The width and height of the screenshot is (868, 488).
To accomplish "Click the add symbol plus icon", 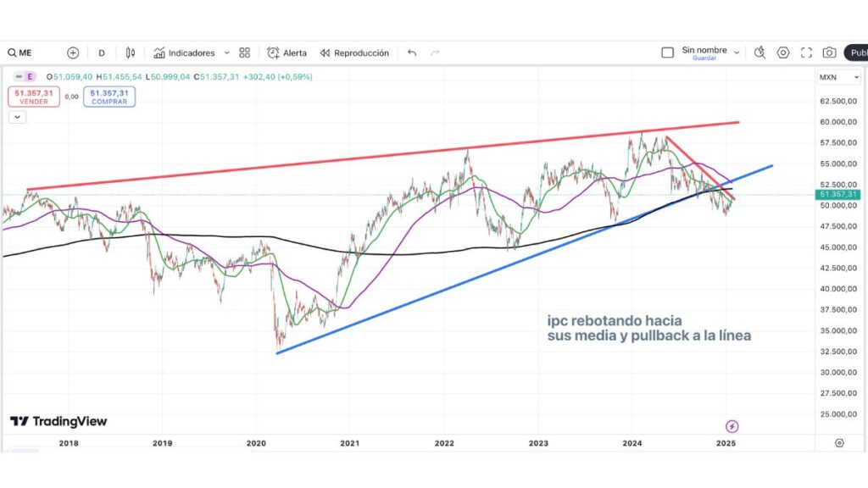I will point(73,53).
